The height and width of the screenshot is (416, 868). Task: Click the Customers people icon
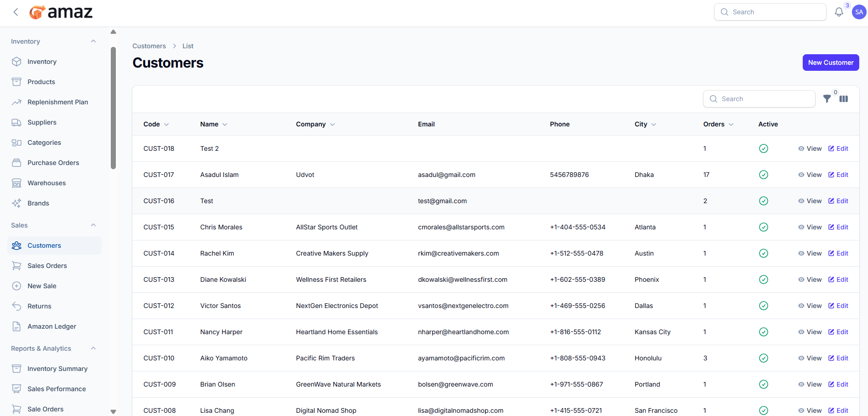(17, 245)
